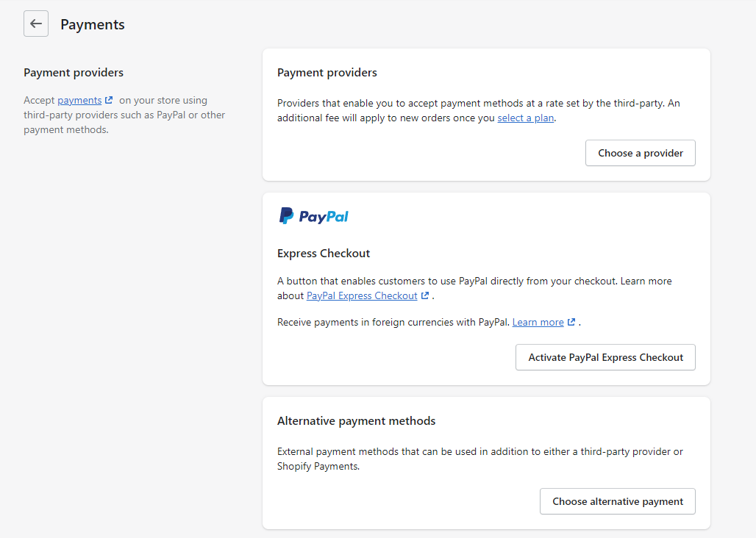Click the "Payment providers" sidebar heading

pyautogui.click(x=73, y=72)
